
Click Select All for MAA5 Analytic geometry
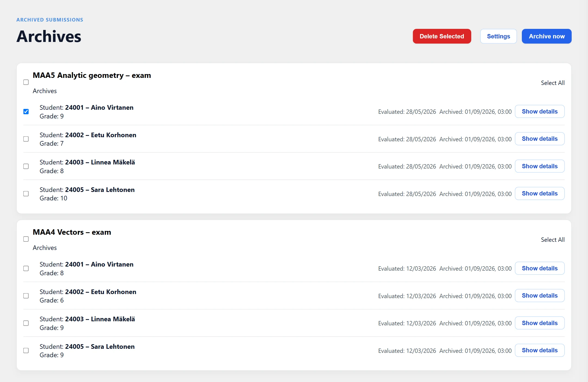pyautogui.click(x=553, y=83)
